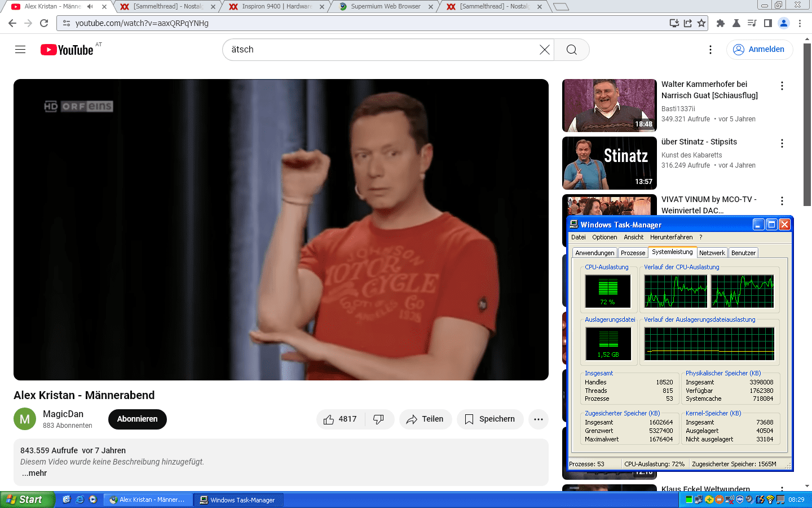Viewport: 812px width, 508px height.
Task: Install app icon in address bar
Action: (x=674, y=23)
